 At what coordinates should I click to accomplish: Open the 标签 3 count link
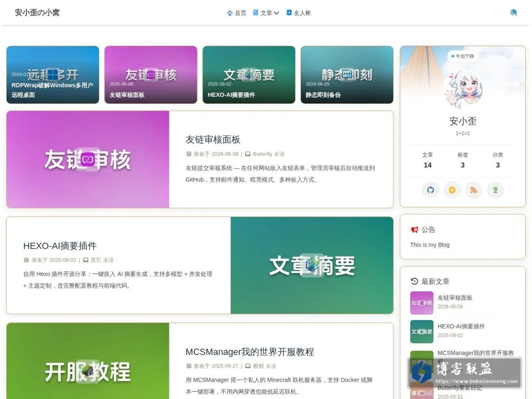462,160
